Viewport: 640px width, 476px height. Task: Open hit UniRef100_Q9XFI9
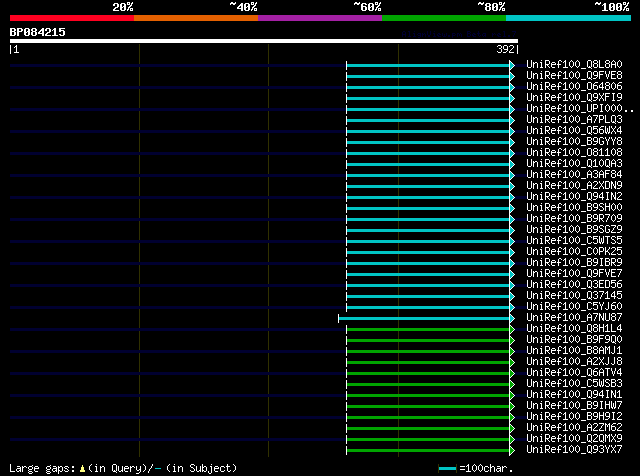tap(574, 98)
